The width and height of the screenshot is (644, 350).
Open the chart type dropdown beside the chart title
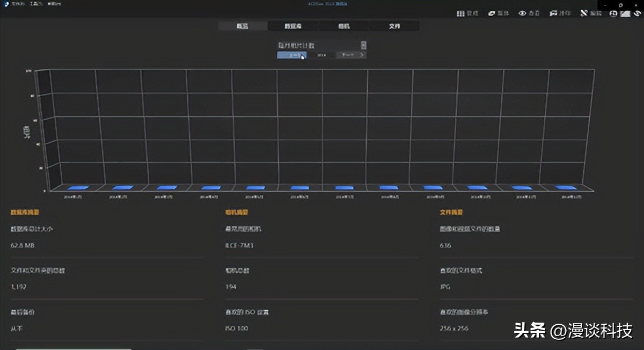coord(364,45)
